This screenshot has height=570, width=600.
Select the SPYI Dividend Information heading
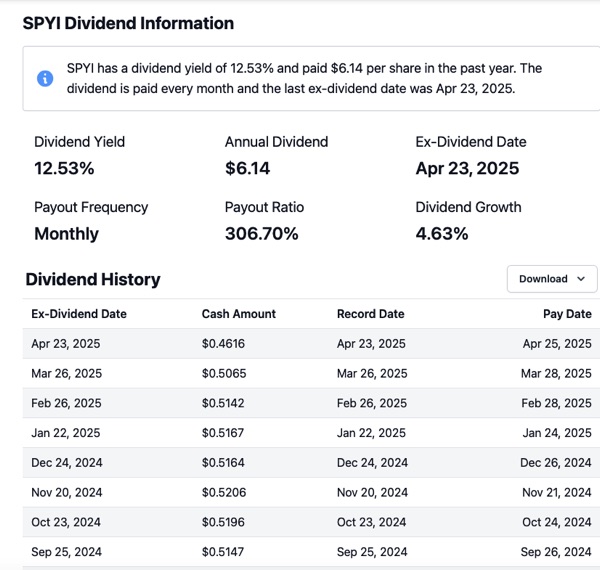(x=128, y=23)
